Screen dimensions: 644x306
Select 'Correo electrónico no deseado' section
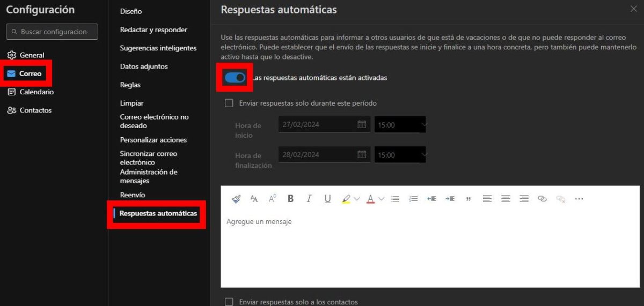pyautogui.click(x=154, y=121)
